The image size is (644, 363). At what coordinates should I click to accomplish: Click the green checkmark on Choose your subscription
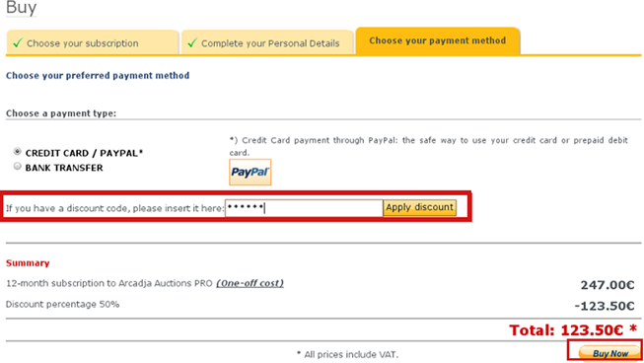[x=18, y=42]
